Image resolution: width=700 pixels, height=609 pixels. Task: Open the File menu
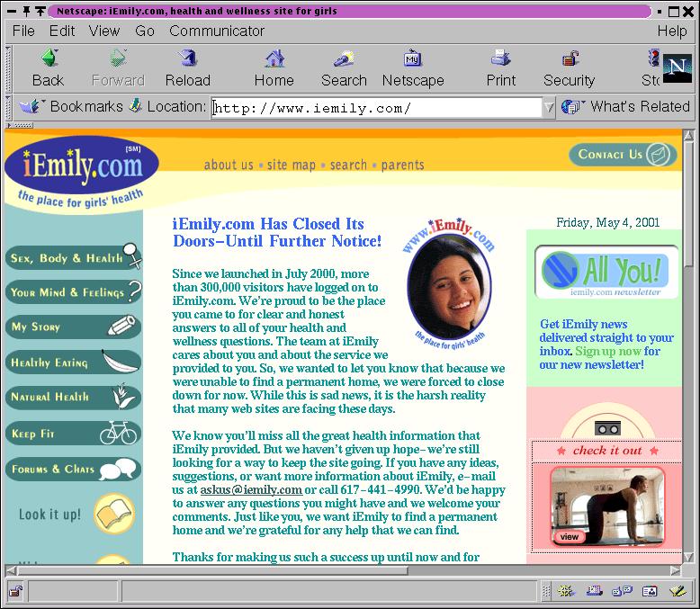pyautogui.click(x=23, y=31)
